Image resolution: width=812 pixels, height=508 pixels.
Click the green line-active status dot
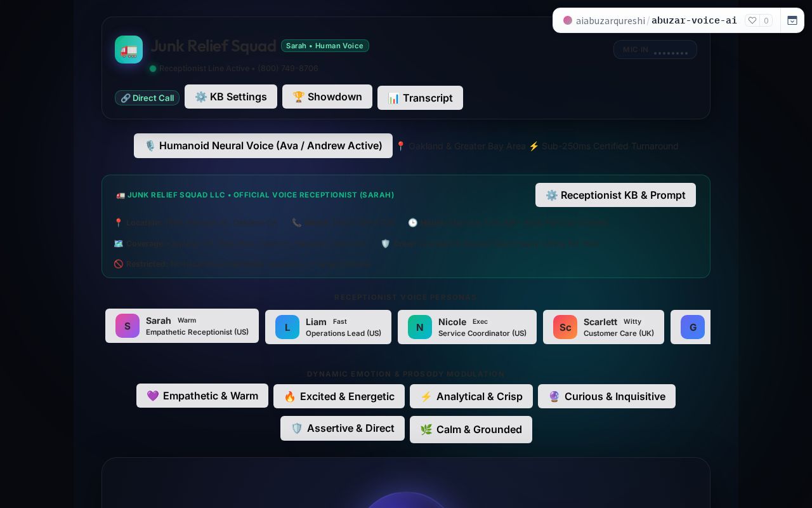[x=153, y=69]
